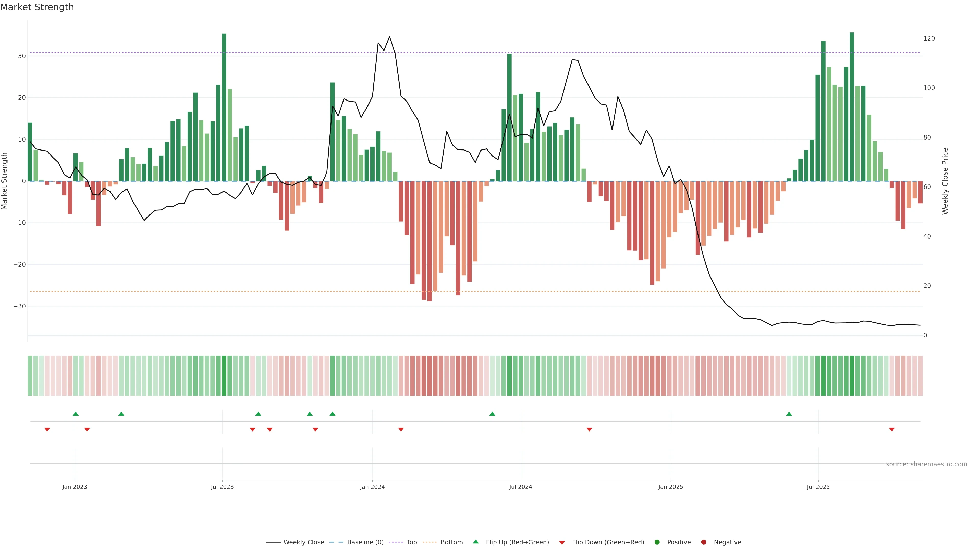The image size is (980, 551).
Task: Click the Market Strength chart title
Action: click(x=37, y=7)
